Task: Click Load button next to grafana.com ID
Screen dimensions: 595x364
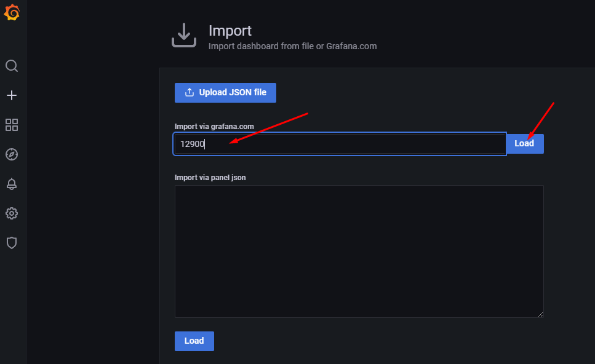Action: coord(525,144)
